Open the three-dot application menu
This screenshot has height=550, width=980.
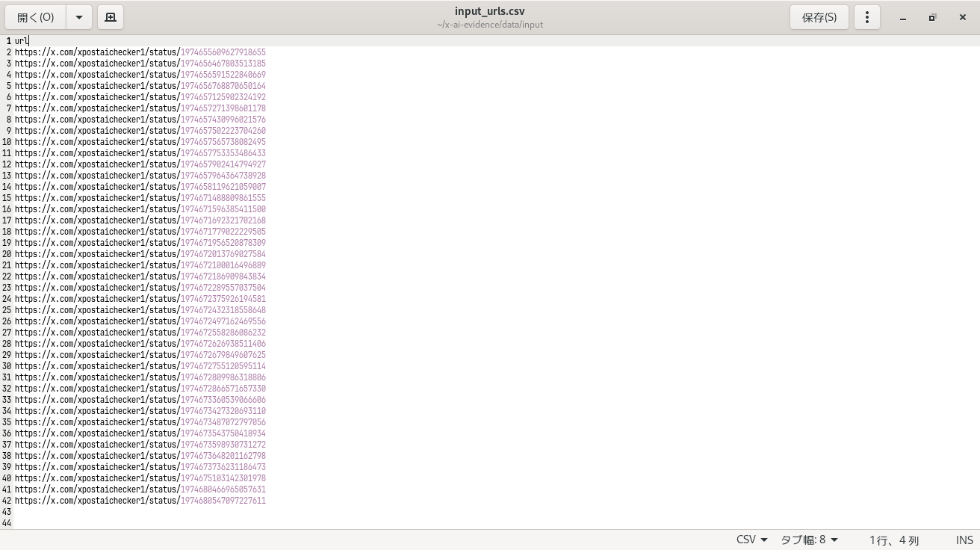click(x=866, y=17)
